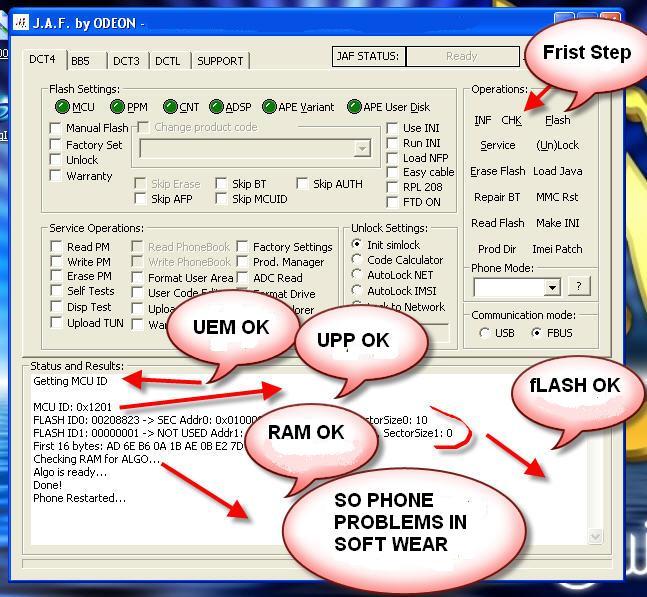Switch communication mode to USB
Viewport: 647px width, 597px height.
click(484, 333)
